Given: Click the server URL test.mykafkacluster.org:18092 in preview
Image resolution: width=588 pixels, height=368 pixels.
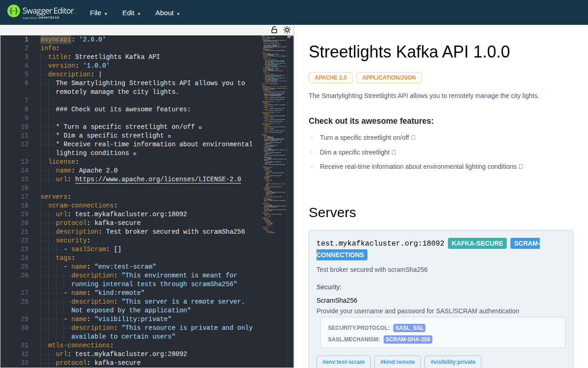Looking at the screenshot, I should pos(380,243).
